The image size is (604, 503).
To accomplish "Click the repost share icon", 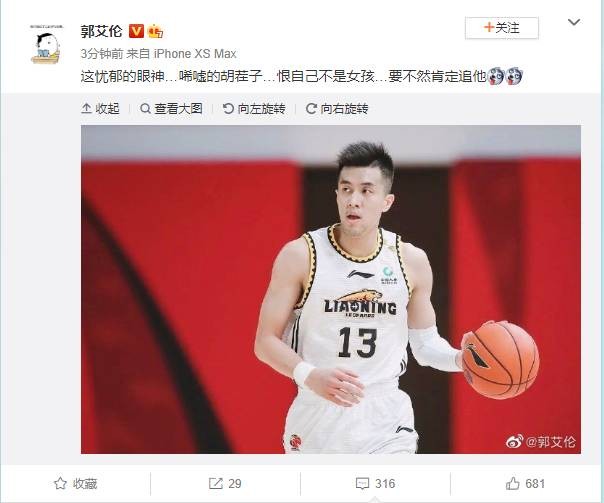I will [216, 484].
